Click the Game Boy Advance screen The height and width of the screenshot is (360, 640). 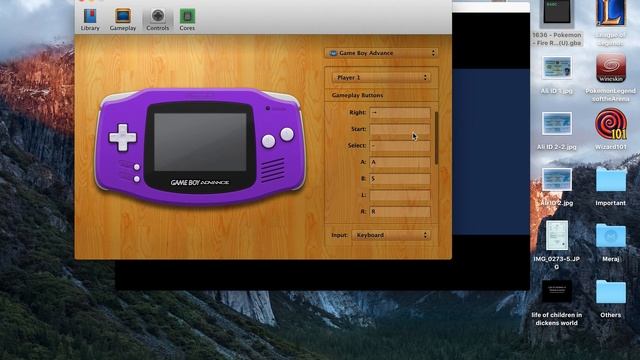point(200,142)
